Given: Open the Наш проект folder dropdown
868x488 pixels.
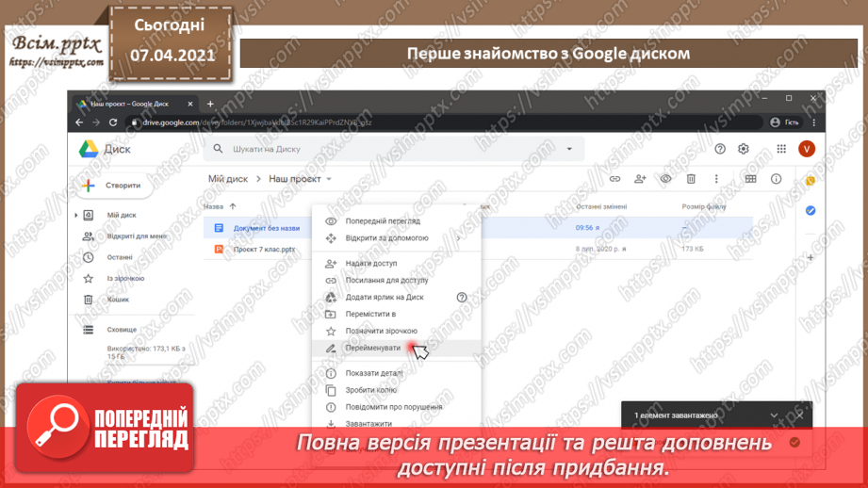Looking at the screenshot, I should click(329, 179).
